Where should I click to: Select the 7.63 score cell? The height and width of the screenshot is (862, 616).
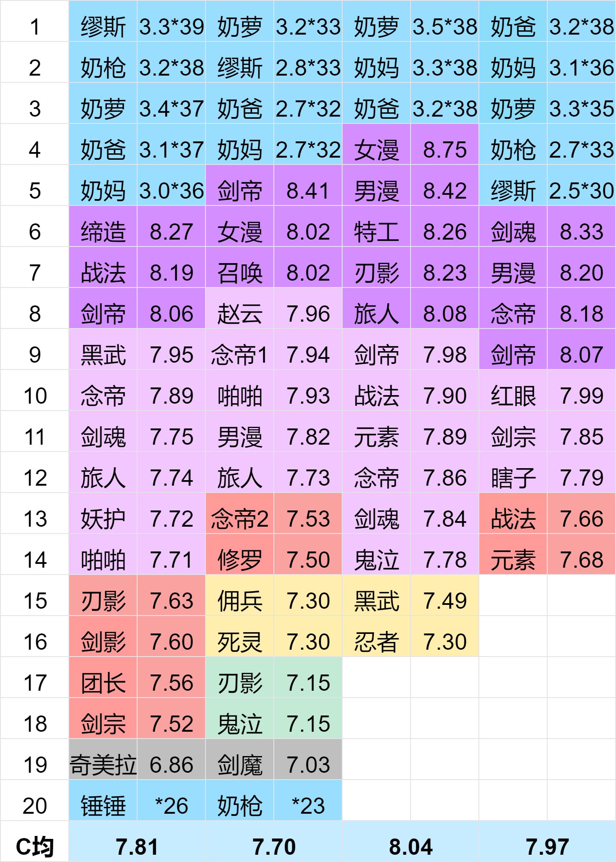coord(171,595)
